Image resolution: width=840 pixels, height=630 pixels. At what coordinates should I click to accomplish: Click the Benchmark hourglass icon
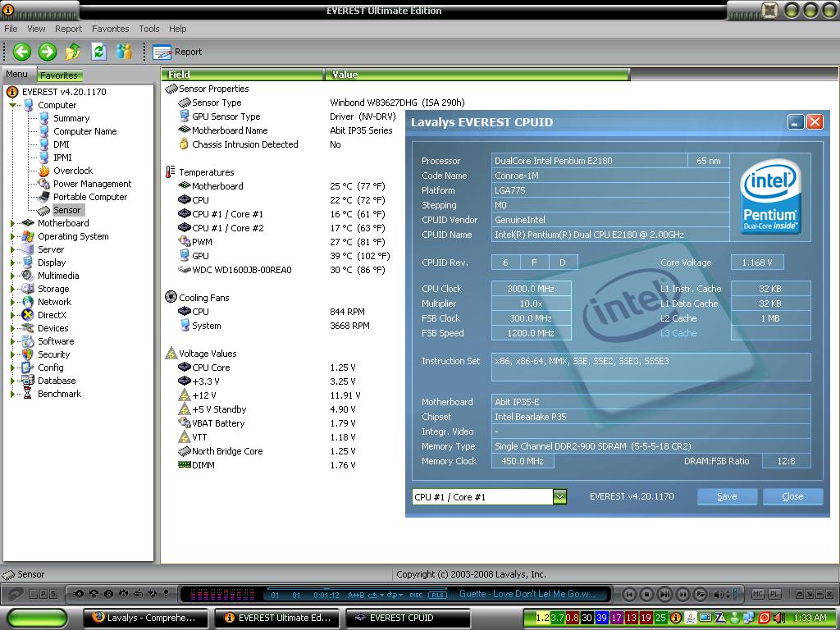click(x=28, y=394)
